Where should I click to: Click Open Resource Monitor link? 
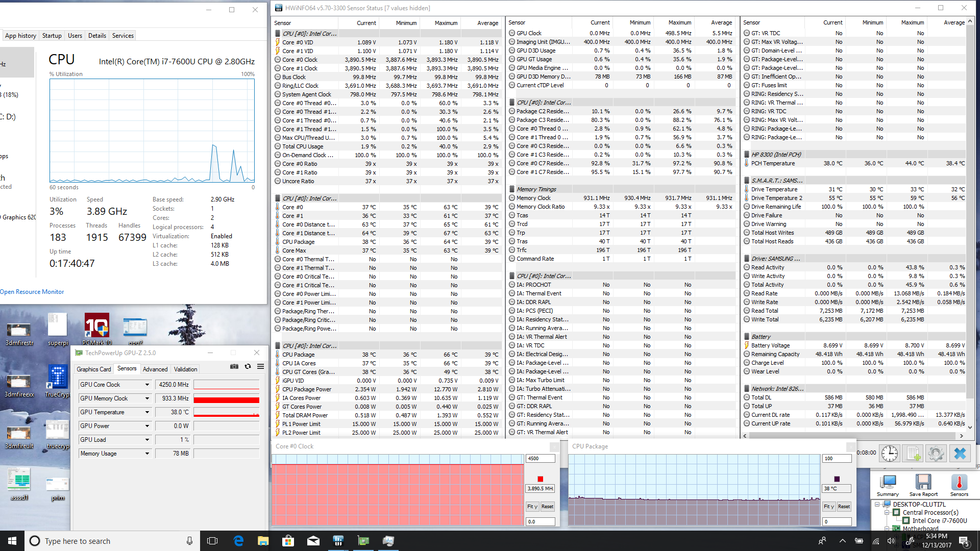pos(32,292)
